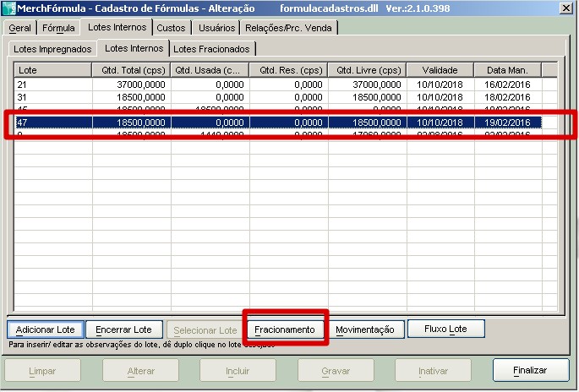Sort by the Validade column header
This screenshot has width=579, height=392.
pyautogui.click(x=440, y=70)
